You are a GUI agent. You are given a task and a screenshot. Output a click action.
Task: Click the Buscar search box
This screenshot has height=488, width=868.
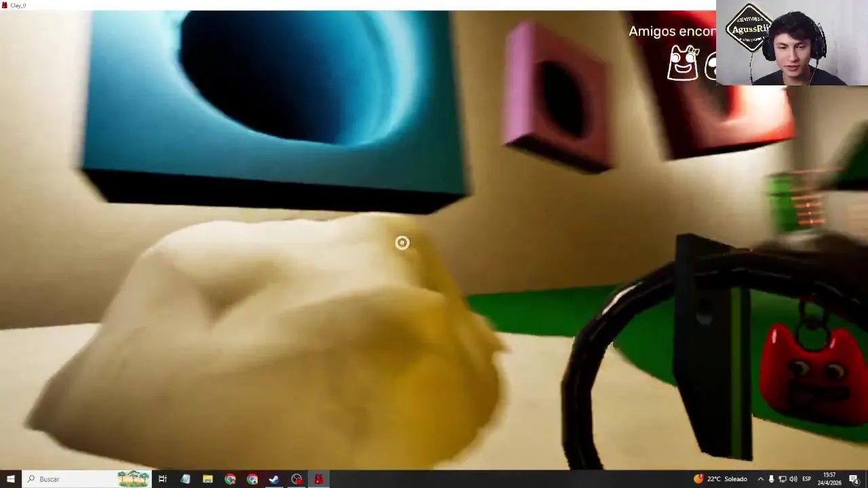(x=87, y=479)
